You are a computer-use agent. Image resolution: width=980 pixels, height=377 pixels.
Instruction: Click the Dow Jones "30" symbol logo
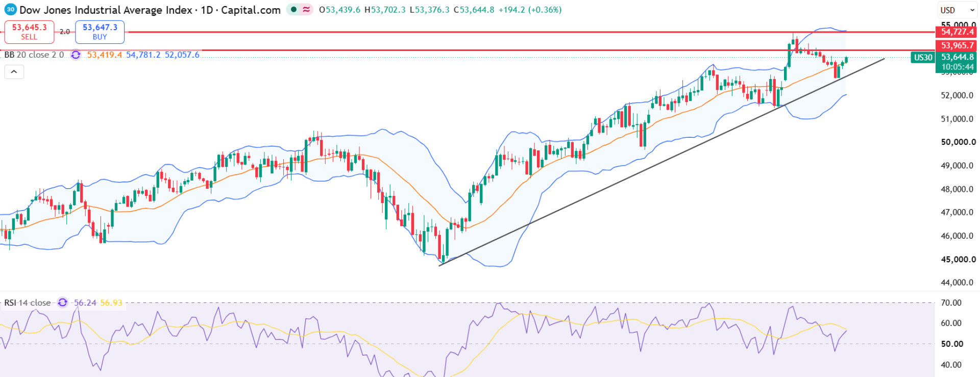10,10
